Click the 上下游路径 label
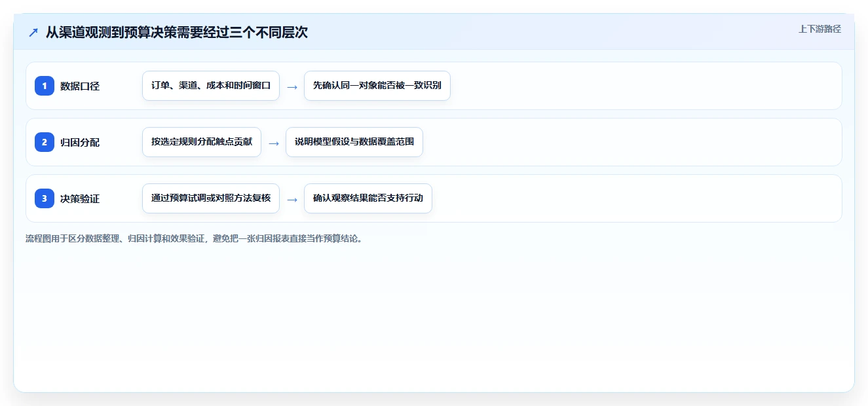The height and width of the screenshot is (406, 868). (x=820, y=29)
